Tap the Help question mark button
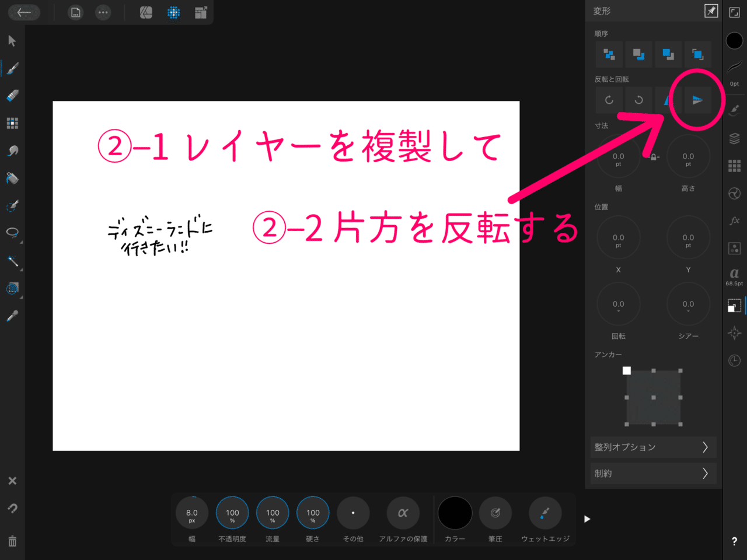Image resolution: width=747 pixels, height=560 pixels. 734,540
